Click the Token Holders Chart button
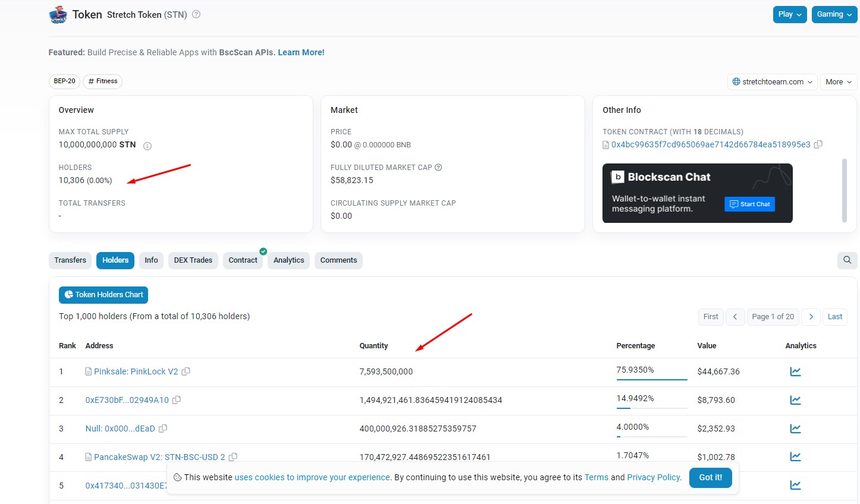This screenshot has width=860, height=504. 103,295
